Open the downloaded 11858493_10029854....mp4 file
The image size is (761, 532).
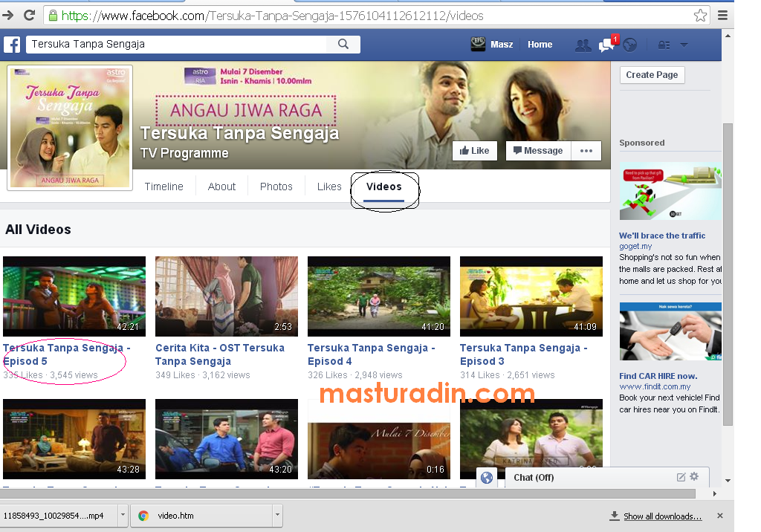click(x=59, y=516)
